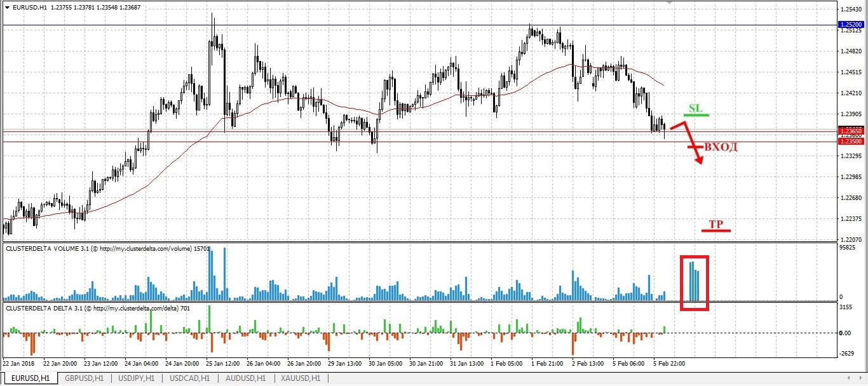
Task: Select the red ВХОД entry label
Action: tap(721, 147)
